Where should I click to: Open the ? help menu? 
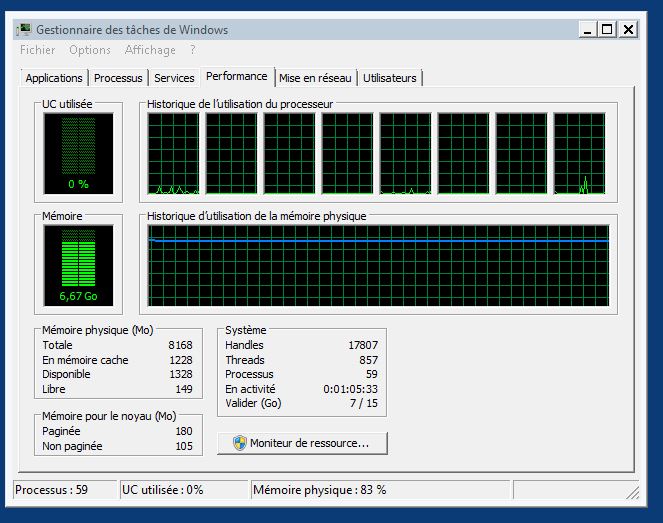click(192, 50)
